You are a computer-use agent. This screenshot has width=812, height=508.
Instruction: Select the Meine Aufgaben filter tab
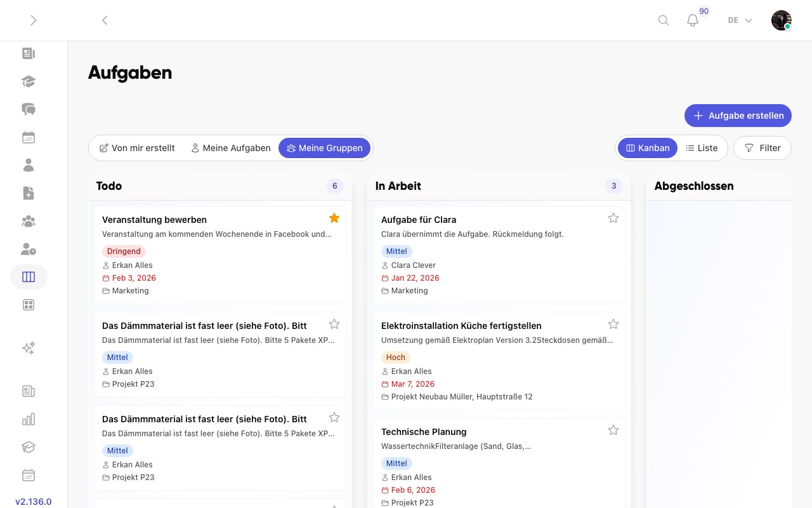pos(230,147)
